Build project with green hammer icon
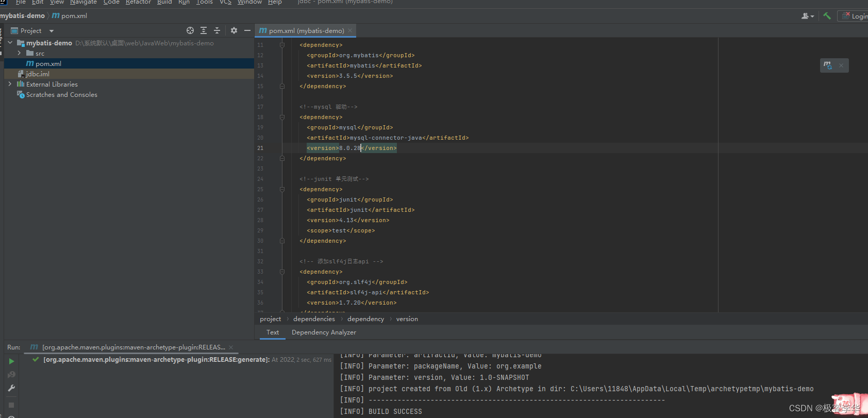The width and height of the screenshot is (868, 418). coord(827,16)
